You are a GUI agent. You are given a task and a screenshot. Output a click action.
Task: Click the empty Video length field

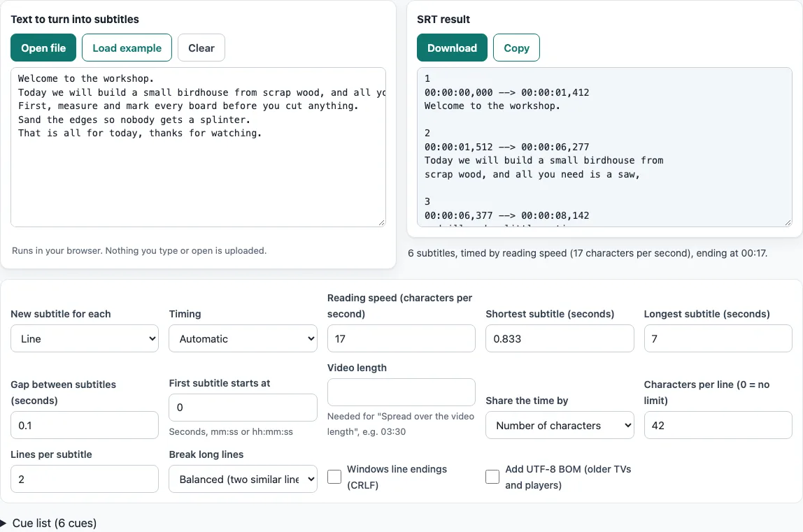401,392
